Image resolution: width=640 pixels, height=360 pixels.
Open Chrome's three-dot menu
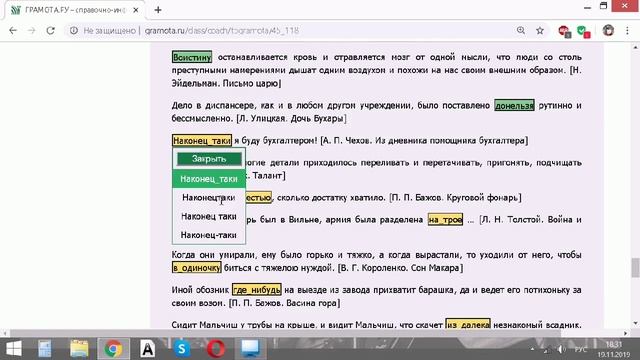(x=627, y=31)
